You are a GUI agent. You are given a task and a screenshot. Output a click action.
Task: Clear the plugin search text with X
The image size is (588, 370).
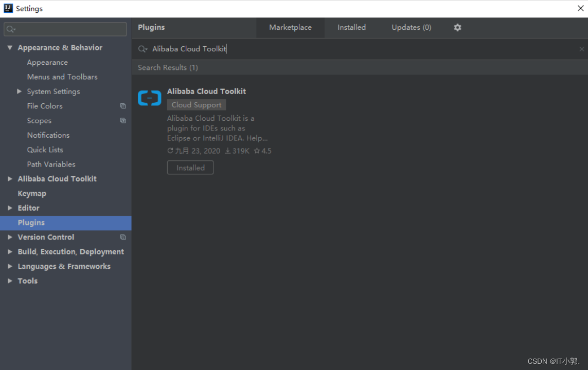[581, 49]
